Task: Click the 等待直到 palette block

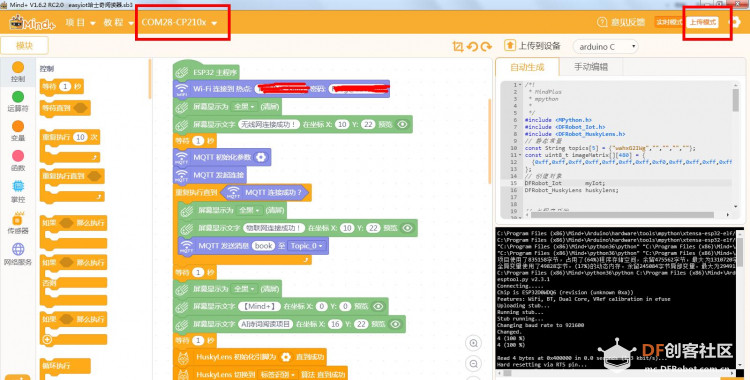Action: [x=65, y=108]
